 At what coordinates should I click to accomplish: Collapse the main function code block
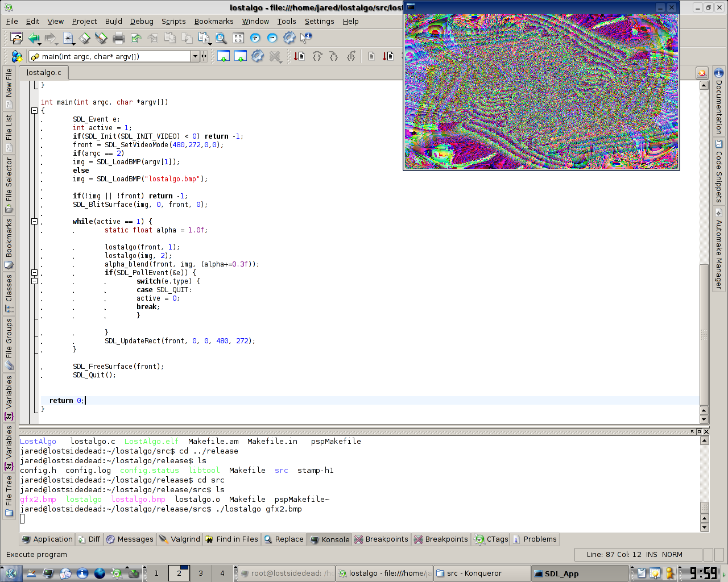(34, 111)
